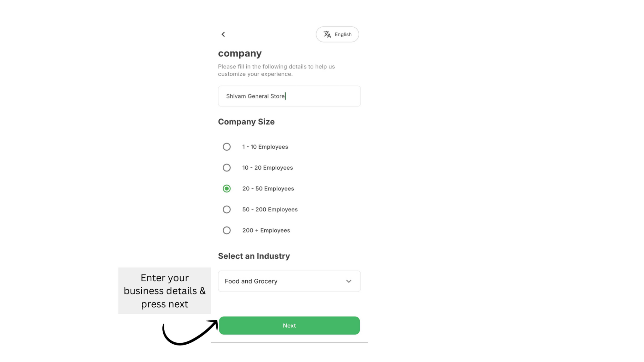Expand the Food and Grocery combo box
This screenshot has height=362, width=644.
(289, 281)
